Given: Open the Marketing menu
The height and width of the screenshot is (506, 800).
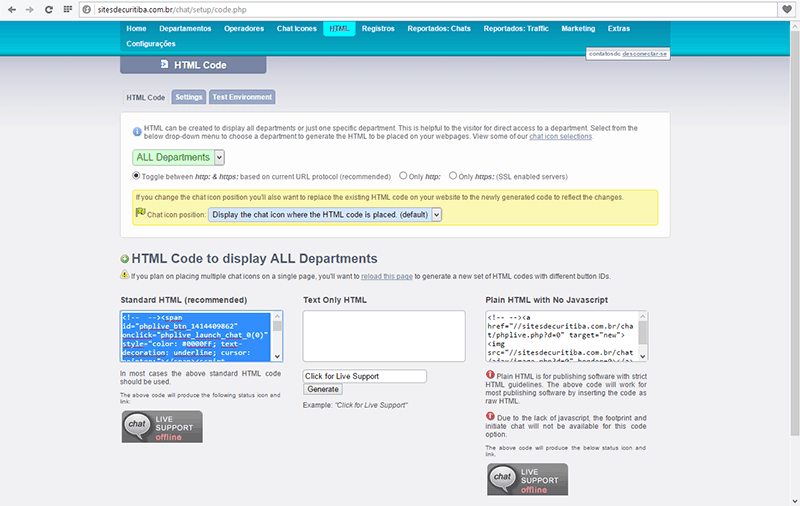Looking at the screenshot, I should 578,29.
